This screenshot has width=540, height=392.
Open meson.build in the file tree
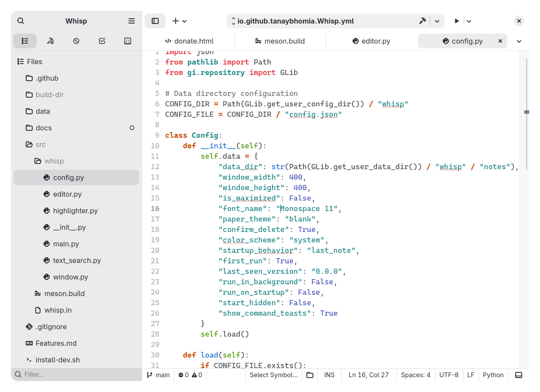click(x=76, y=293)
